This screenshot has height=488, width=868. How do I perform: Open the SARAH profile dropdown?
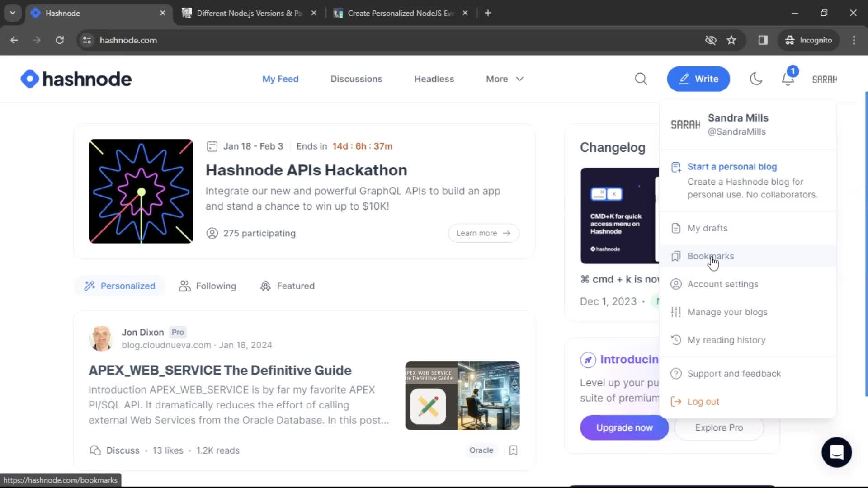[x=825, y=79]
